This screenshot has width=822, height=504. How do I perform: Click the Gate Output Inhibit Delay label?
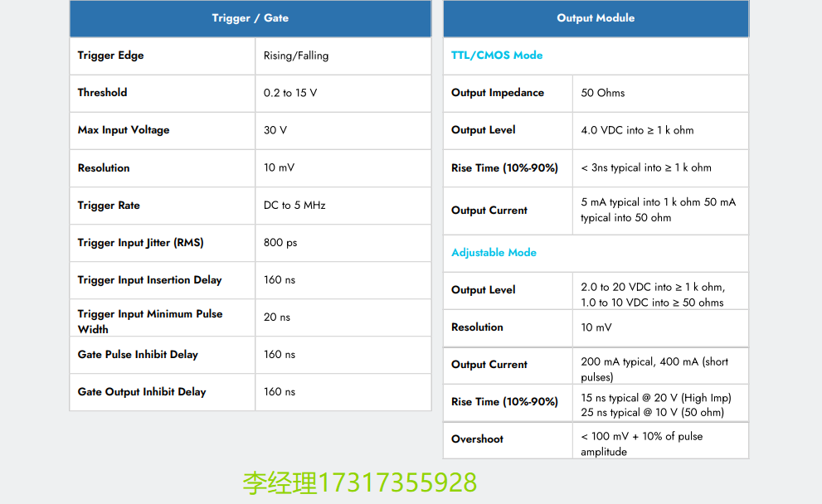(141, 392)
